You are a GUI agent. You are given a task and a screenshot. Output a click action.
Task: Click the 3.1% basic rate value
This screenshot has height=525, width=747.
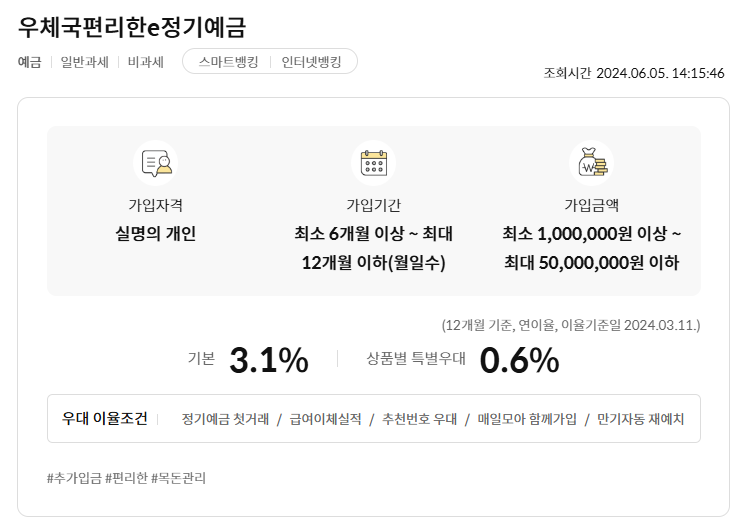(269, 360)
